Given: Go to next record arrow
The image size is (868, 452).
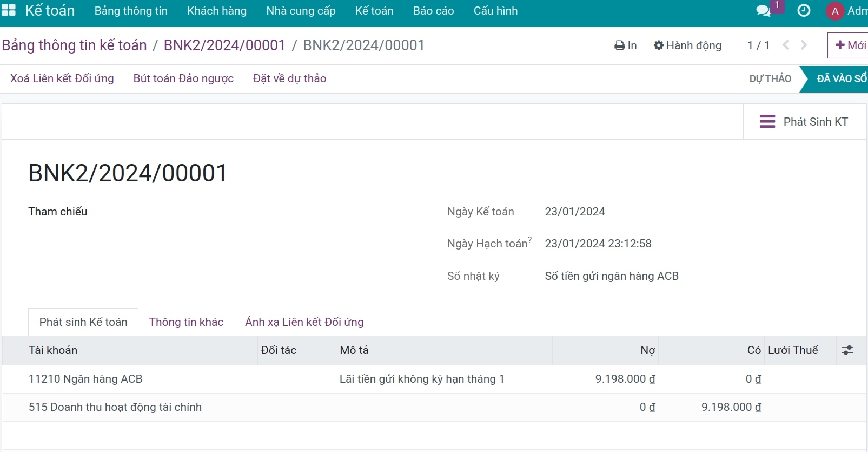Looking at the screenshot, I should point(804,45).
